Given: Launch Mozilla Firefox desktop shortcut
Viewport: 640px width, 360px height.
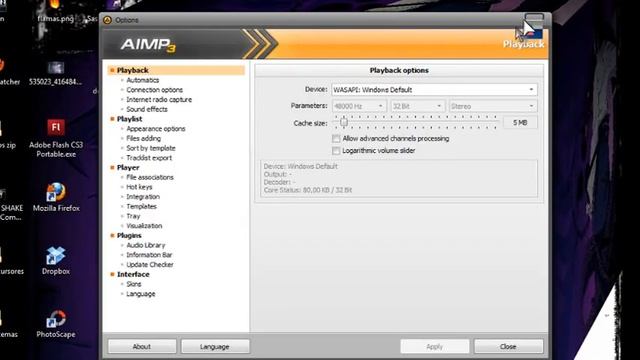Looking at the screenshot, I should pos(56,198).
